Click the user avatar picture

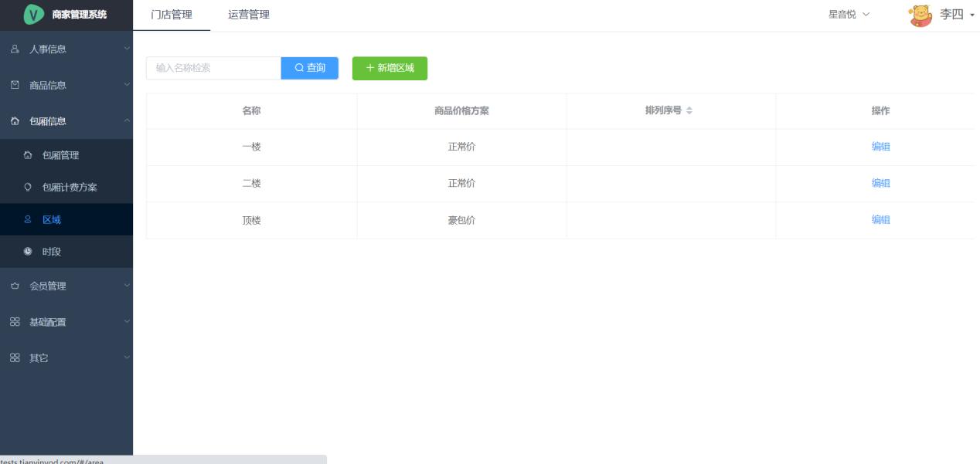pyautogui.click(x=920, y=15)
